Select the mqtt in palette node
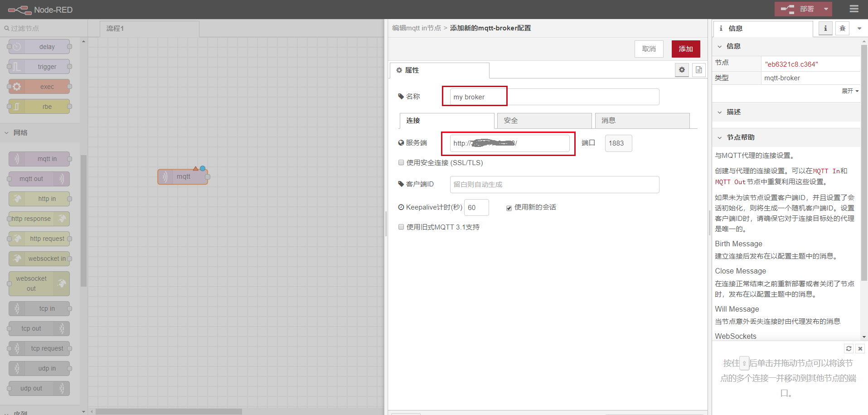Image resolution: width=868 pixels, height=415 pixels. (x=39, y=159)
